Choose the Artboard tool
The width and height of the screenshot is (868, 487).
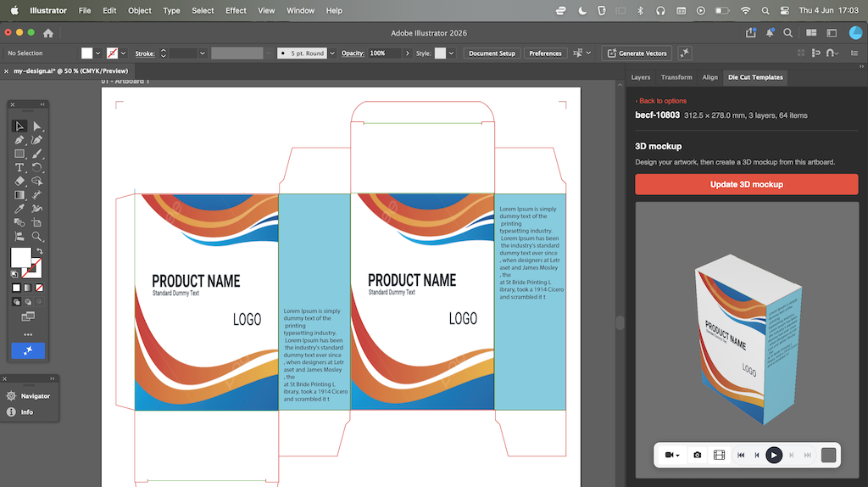click(x=37, y=223)
